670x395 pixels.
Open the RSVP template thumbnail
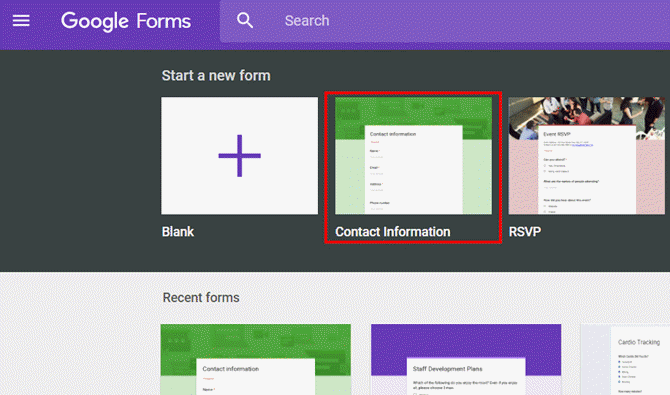coord(587,156)
